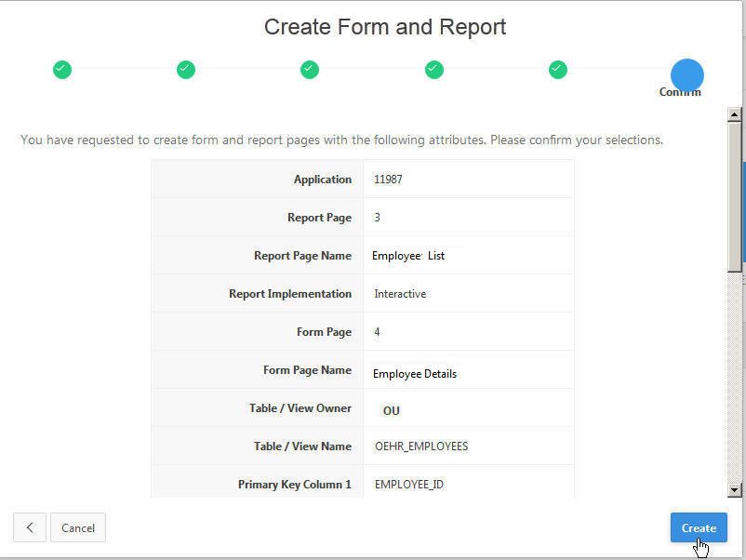The width and height of the screenshot is (746, 560).
Task: Click the Report Page Name value Employee List
Action: (408, 255)
